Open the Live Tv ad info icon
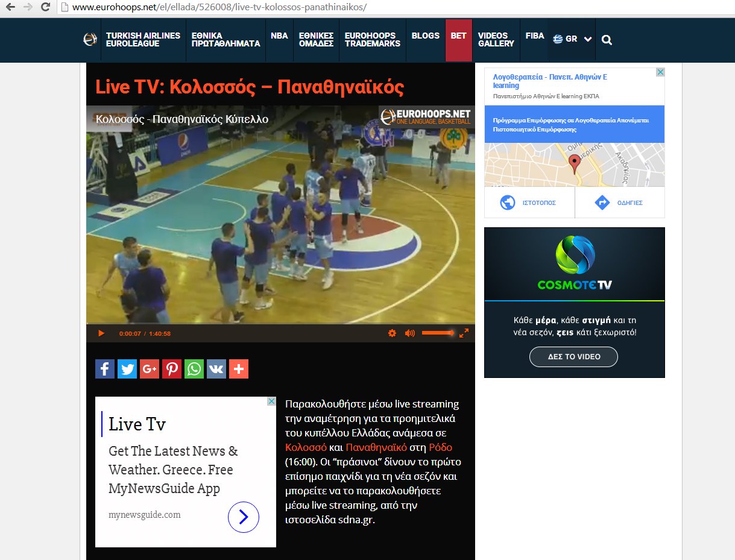 coord(271,401)
